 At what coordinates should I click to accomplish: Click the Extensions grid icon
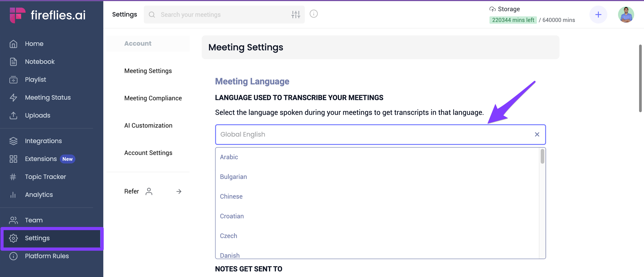pyautogui.click(x=13, y=159)
